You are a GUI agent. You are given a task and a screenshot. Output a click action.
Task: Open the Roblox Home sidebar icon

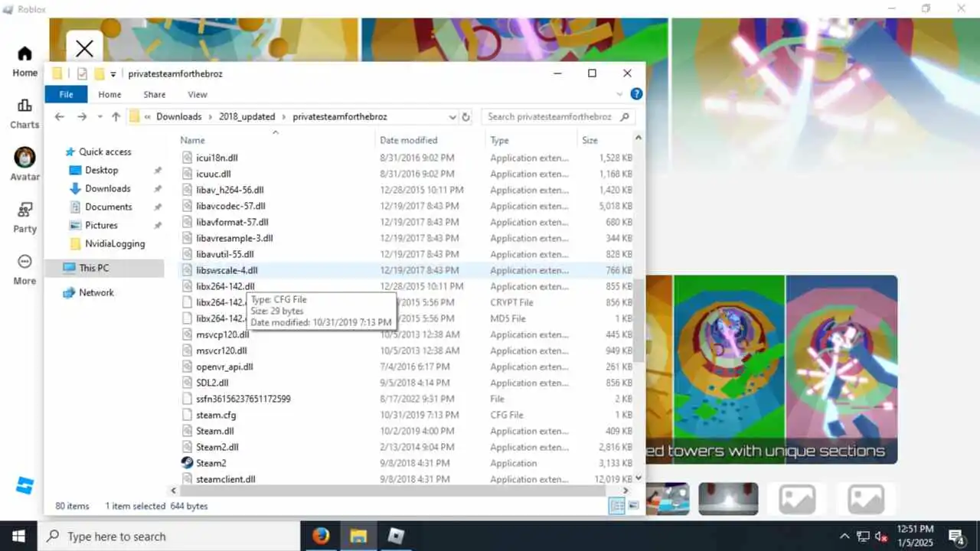(24, 54)
